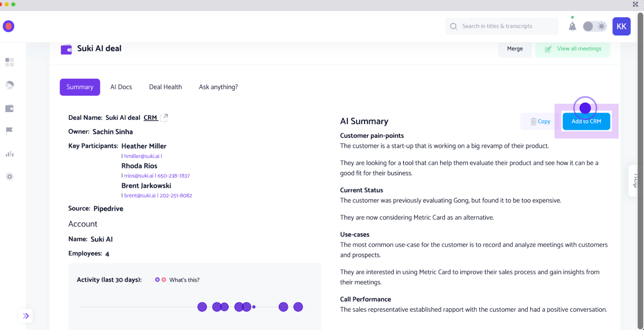
Task: Open the bar chart analytics sidebar icon
Action: click(10, 154)
